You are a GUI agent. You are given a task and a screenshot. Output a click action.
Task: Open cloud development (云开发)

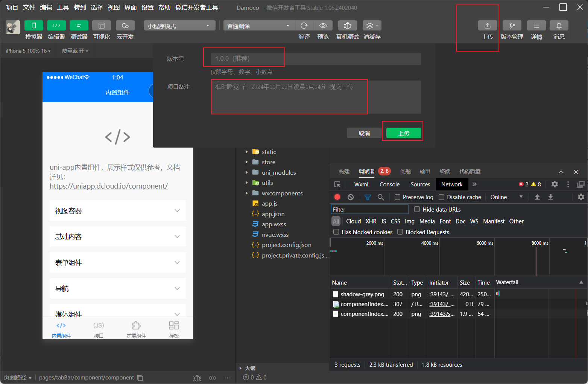point(125,26)
